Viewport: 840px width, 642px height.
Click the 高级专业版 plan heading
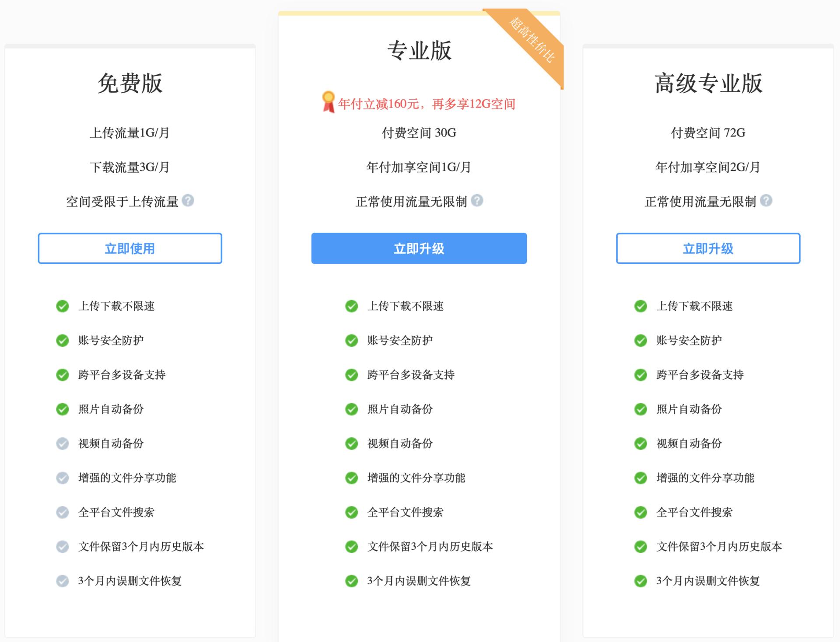click(708, 83)
